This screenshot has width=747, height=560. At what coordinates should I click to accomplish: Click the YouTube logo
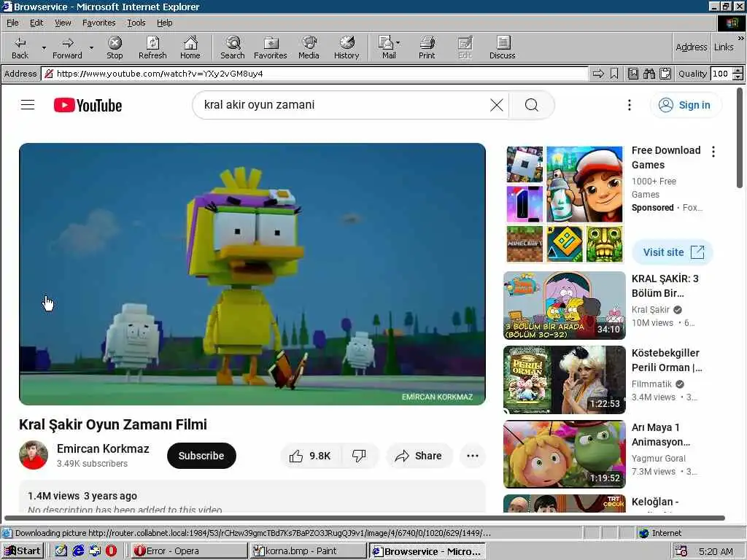[88, 105]
